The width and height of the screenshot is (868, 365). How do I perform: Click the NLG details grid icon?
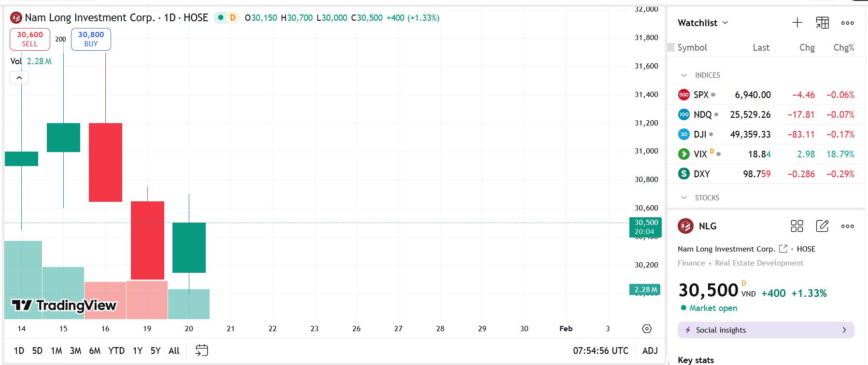pyautogui.click(x=797, y=226)
